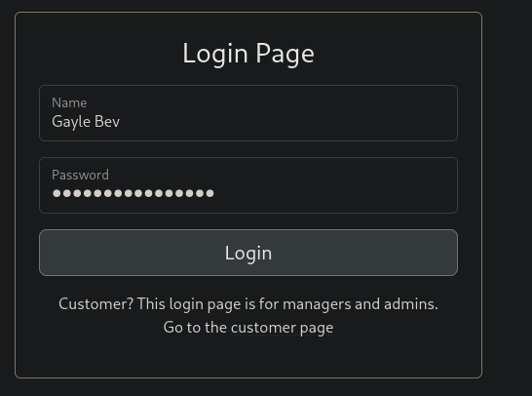Focus the Password input field
The image size is (532, 396).
tap(248, 185)
